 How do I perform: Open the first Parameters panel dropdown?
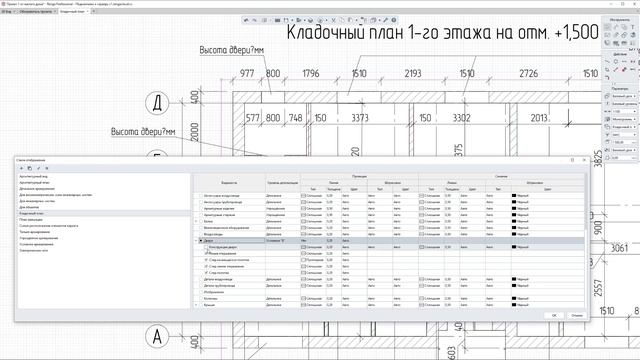(x=624, y=96)
